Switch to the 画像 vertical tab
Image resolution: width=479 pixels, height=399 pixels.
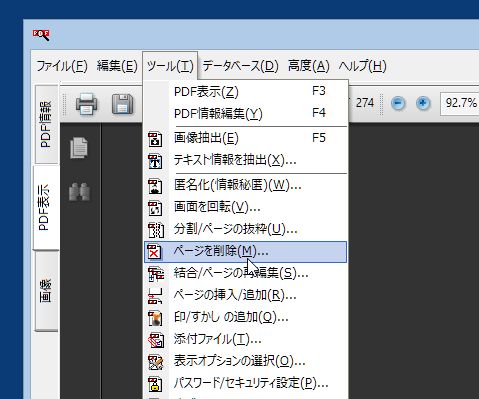coord(46,291)
